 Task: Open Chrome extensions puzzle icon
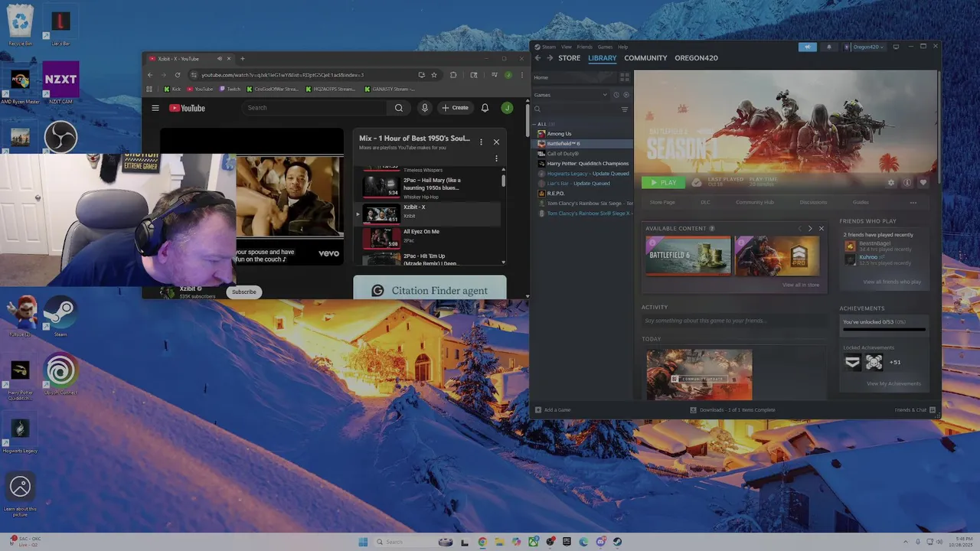coord(453,75)
